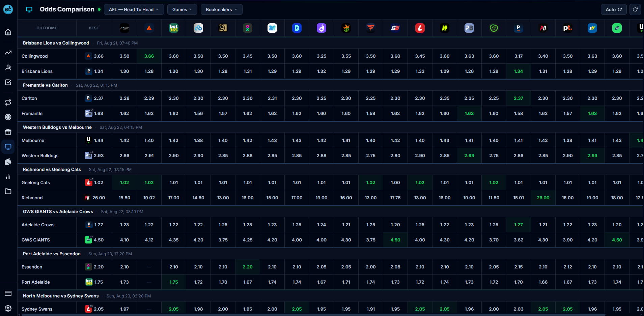Pick Sydney Swans odds of 1.91

(x=371, y=309)
